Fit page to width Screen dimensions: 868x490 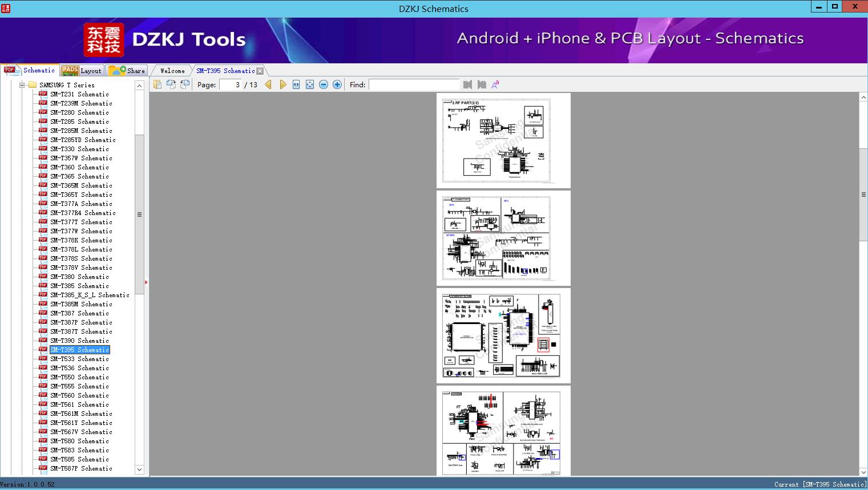(296, 84)
